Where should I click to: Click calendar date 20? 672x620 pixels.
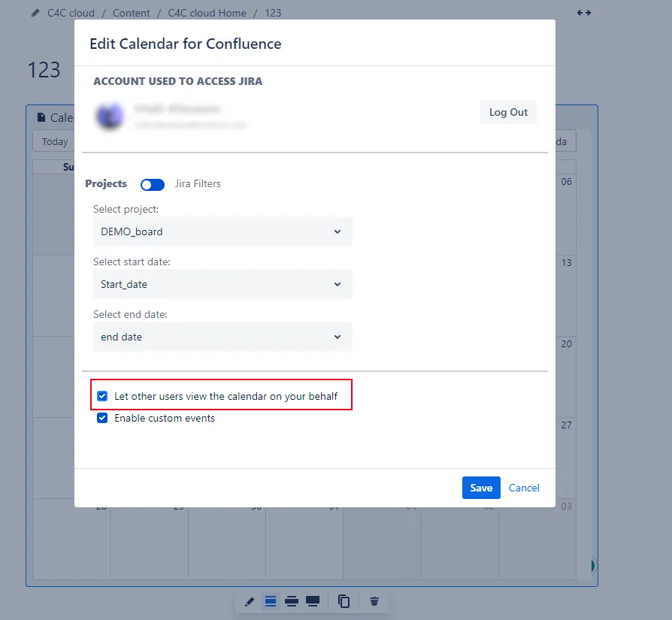(x=566, y=344)
